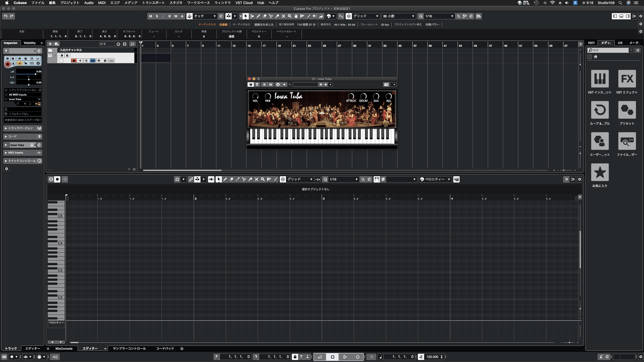Select the Zoom magnifier tool in top toolbar
Viewport: 644px width, 362px height.
click(x=290, y=16)
